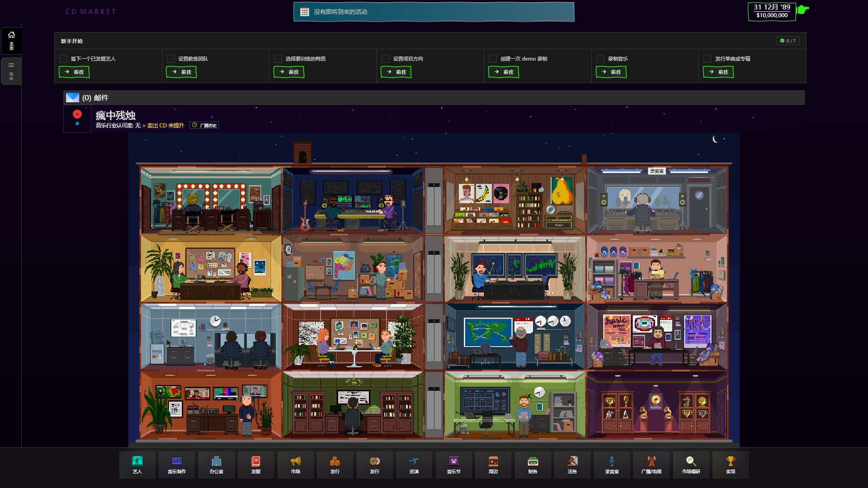Open the 奖项 trophy icon

[x=731, y=465]
